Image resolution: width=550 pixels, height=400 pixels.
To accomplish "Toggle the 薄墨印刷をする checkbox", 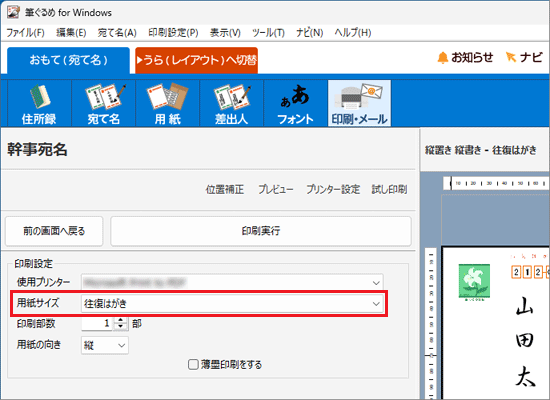I will tap(193, 365).
